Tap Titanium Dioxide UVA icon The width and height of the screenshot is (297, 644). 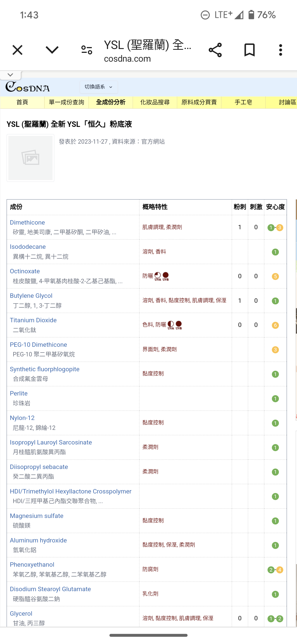point(171,325)
